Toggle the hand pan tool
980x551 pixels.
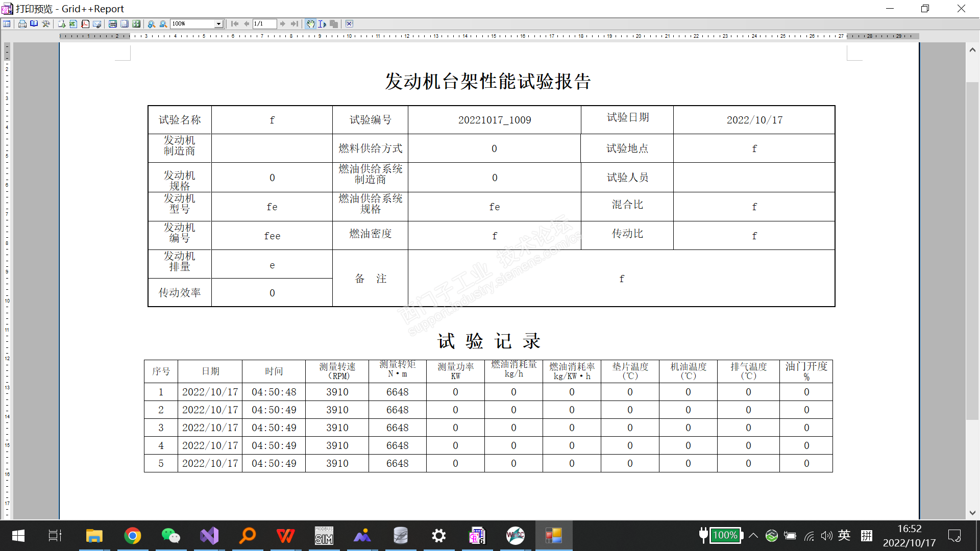tap(311, 24)
